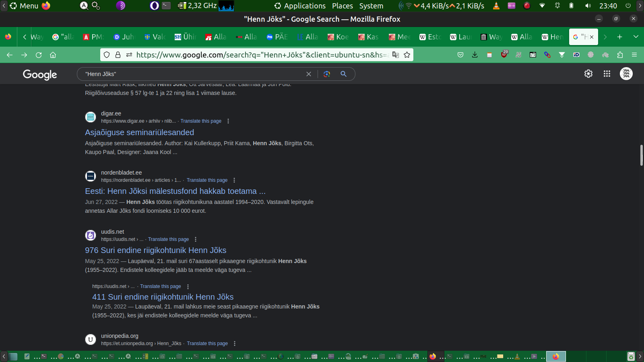Go to Google home via logo
The image size is (644, 362).
[x=40, y=74]
